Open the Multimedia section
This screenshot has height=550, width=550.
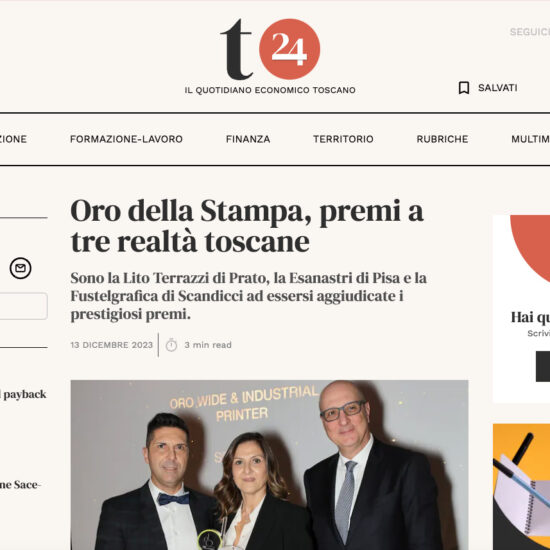click(530, 139)
